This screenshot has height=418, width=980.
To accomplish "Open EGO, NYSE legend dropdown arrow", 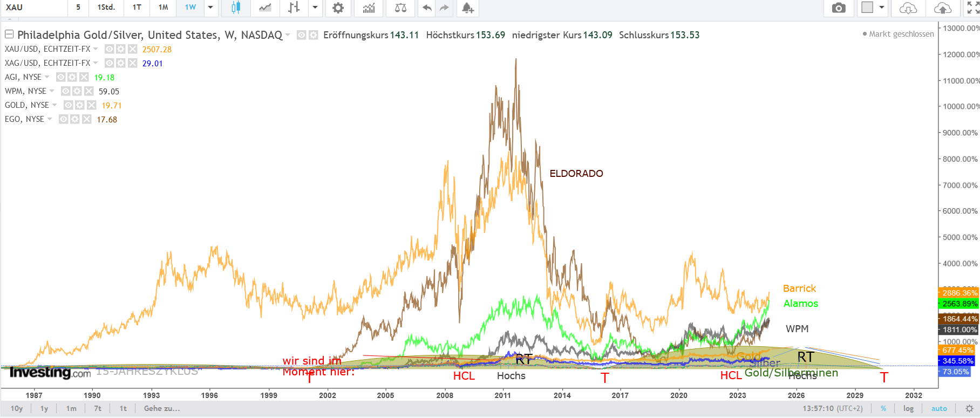I will point(50,119).
